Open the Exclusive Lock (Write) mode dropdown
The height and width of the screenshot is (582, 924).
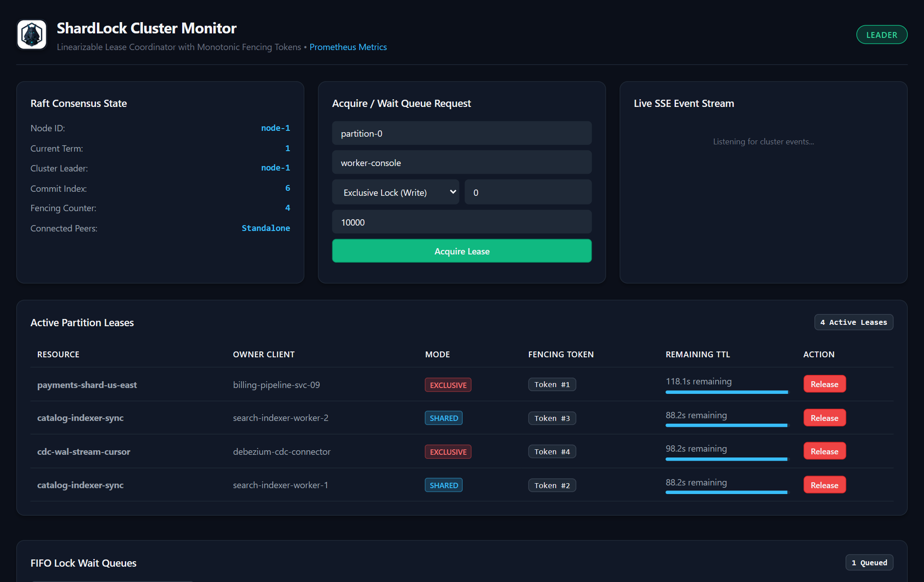click(395, 192)
